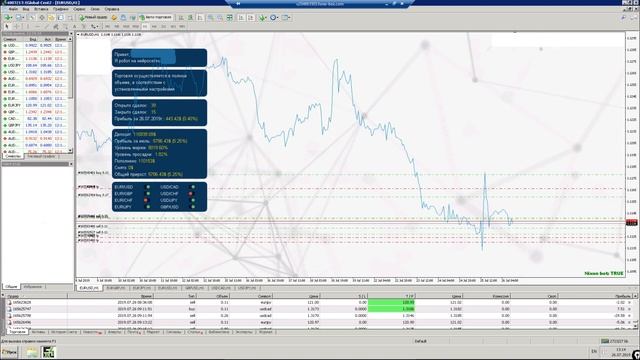The image size is (640, 360).
Task: Zoom out on the chart
Action: (x=220, y=18)
